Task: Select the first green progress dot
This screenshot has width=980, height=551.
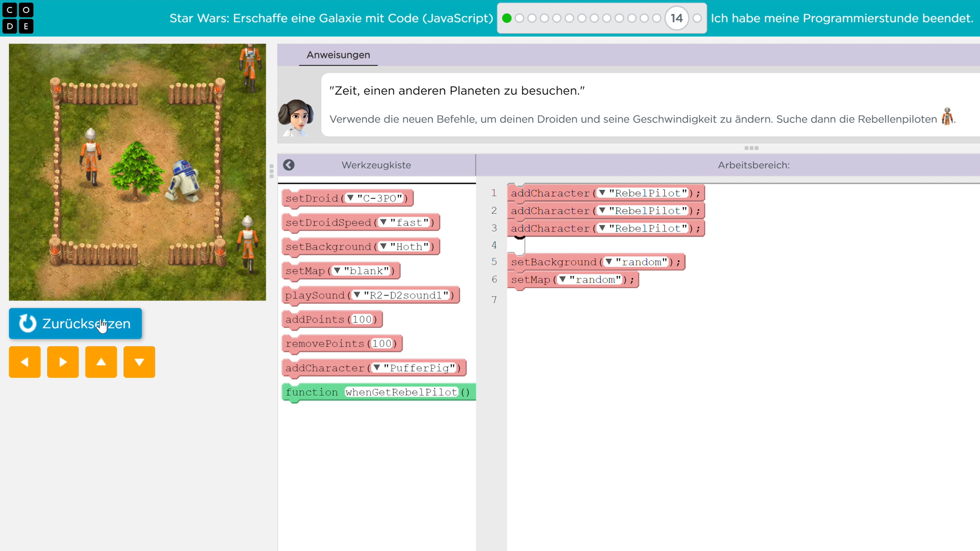Action: pos(507,18)
